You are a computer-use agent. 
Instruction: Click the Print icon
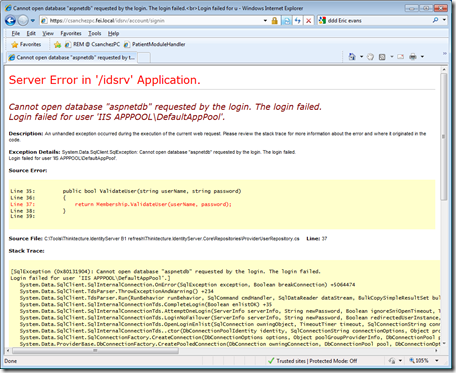(x=413, y=57)
